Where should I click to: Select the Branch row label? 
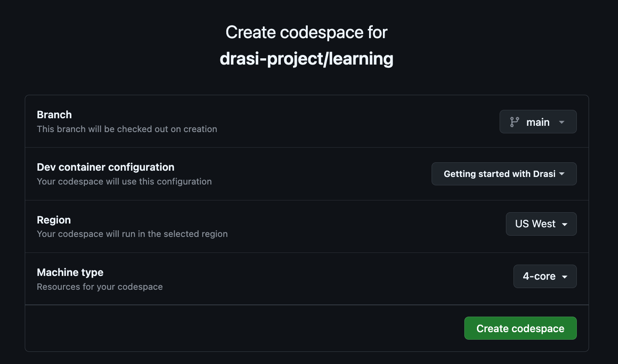pyautogui.click(x=54, y=114)
